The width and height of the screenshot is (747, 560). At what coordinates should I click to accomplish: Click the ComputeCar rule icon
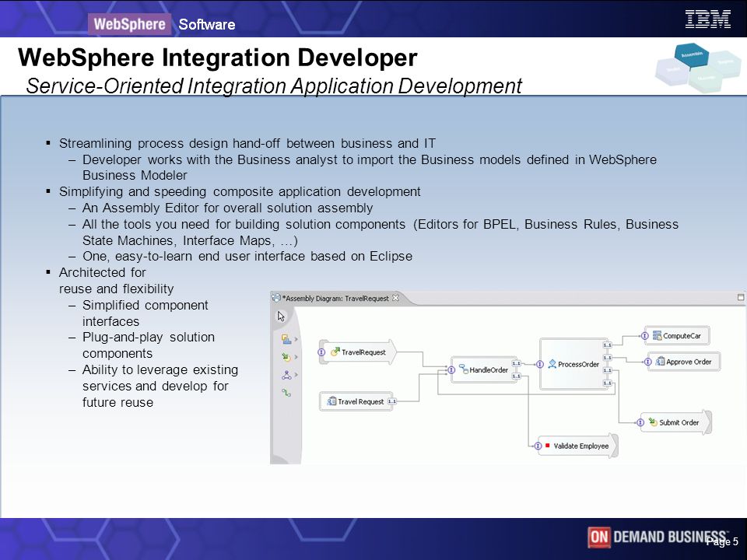657,336
